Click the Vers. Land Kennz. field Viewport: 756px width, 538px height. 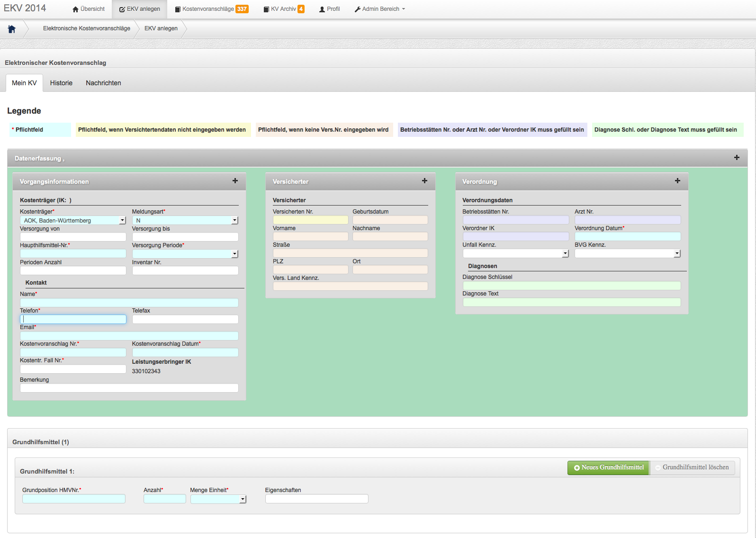(x=350, y=286)
